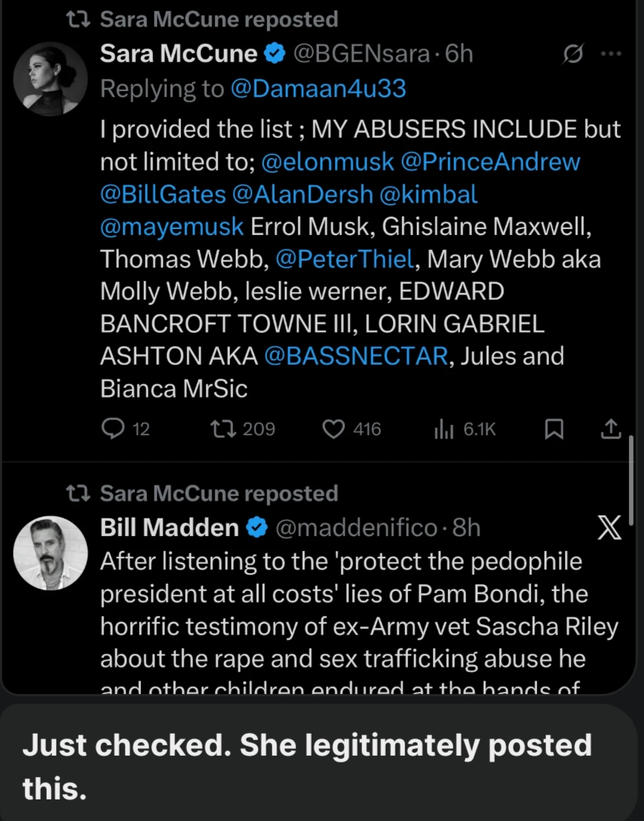
Task: Open the Bill Madden display name
Action: 169,528
